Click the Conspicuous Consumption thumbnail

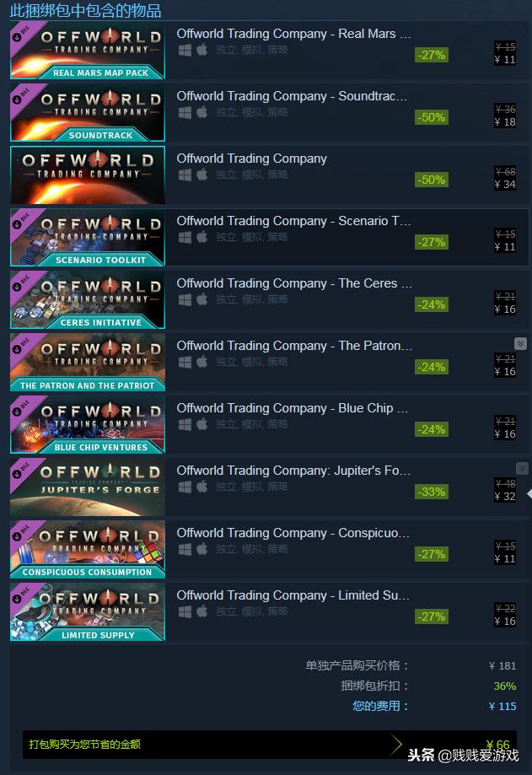coord(88,550)
